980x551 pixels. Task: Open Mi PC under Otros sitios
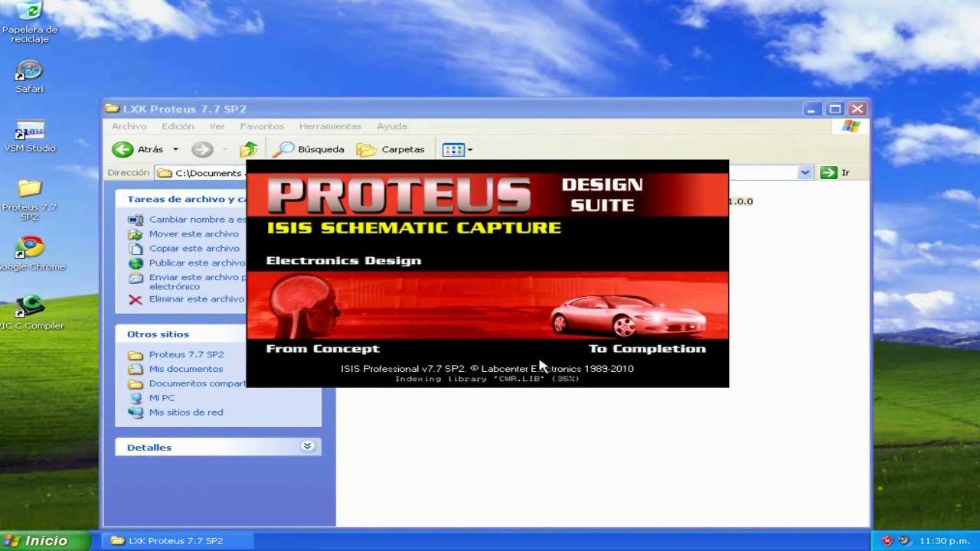[x=162, y=398]
